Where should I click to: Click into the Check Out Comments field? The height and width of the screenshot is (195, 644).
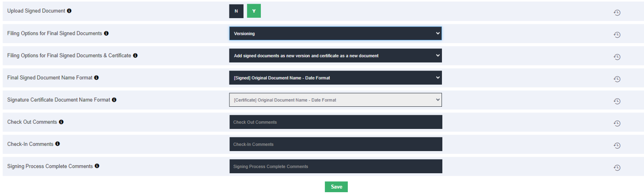(x=336, y=122)
